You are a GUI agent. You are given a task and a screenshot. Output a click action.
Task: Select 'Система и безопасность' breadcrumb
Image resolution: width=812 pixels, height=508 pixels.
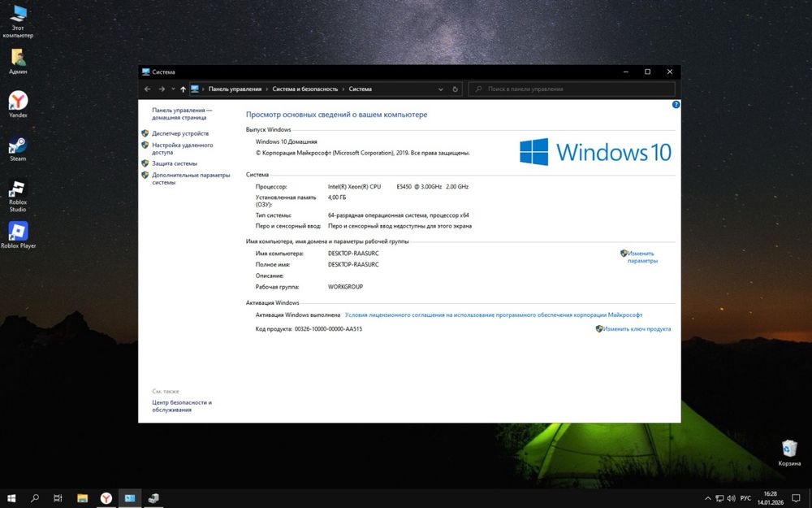pyautogui.click(x=305, y=89)
